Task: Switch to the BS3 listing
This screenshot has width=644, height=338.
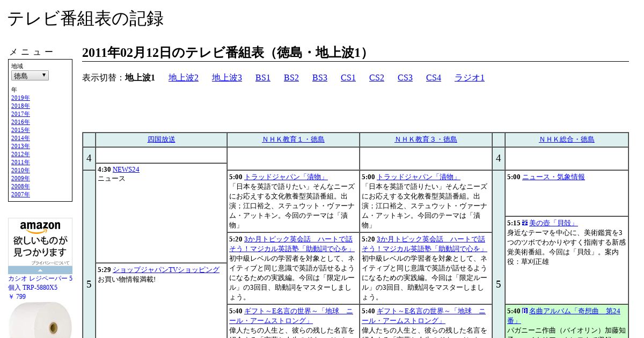Action: (x=320, y=78)
